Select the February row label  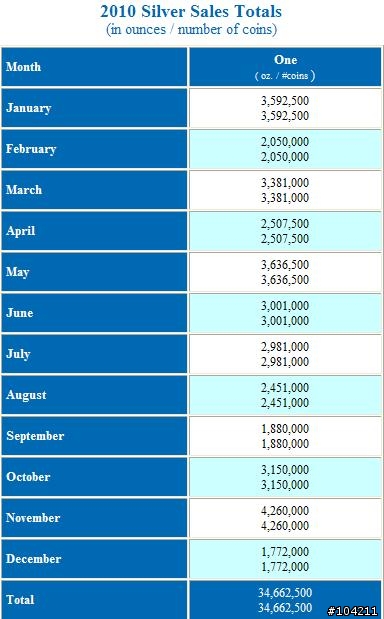click(x=94, y=149)
